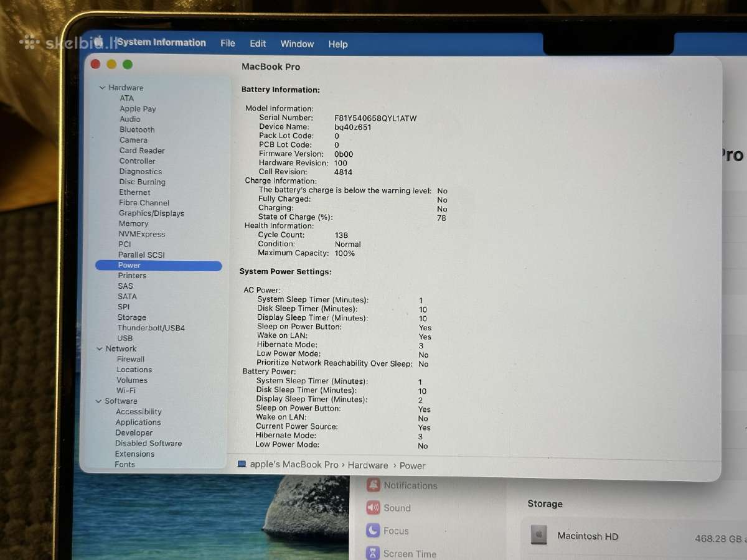747x560 pixels.
Task: Select Disabled Software in the sidebar
Action: (148, 444)
